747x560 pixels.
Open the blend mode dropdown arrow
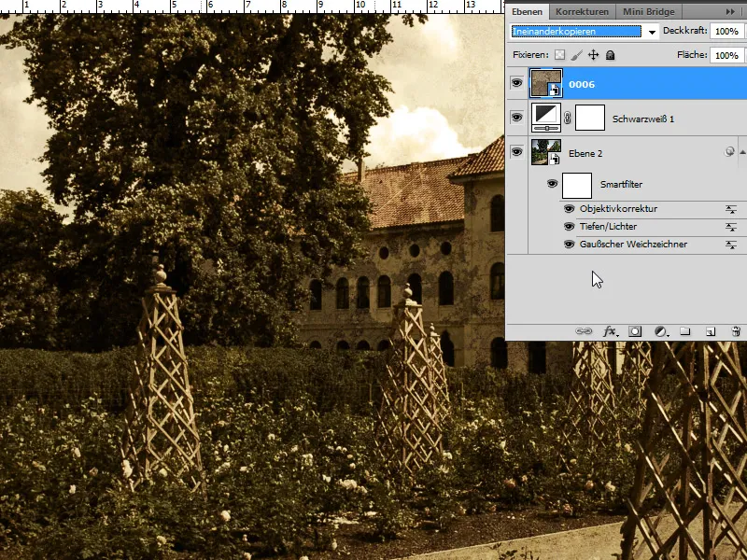pos(652,32)
